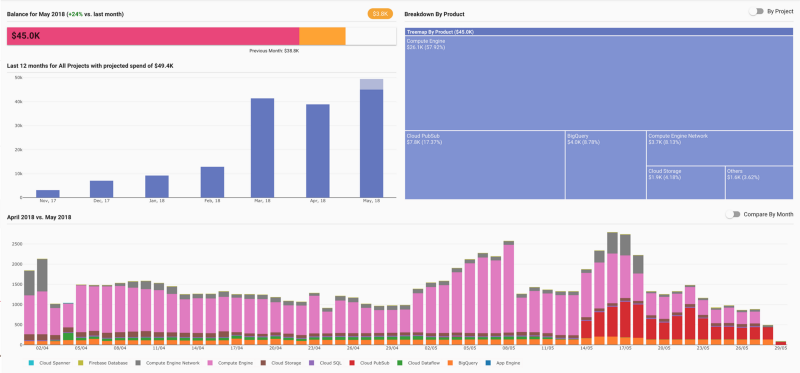Select the Compute Engine treemap tile
This screenshot has width=800, height=373.
click(x=598, y=83)
